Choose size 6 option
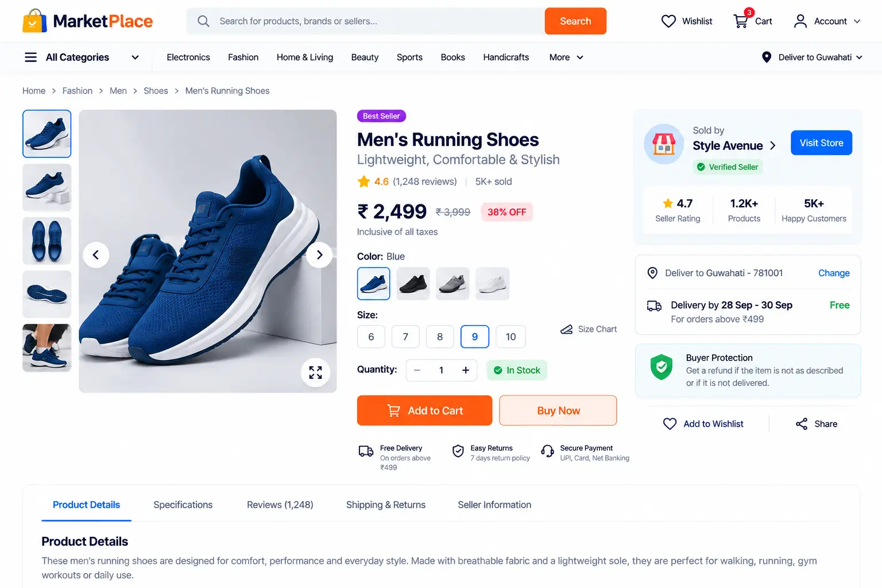This screenshot has width=882, height=588. click(371, 336)
